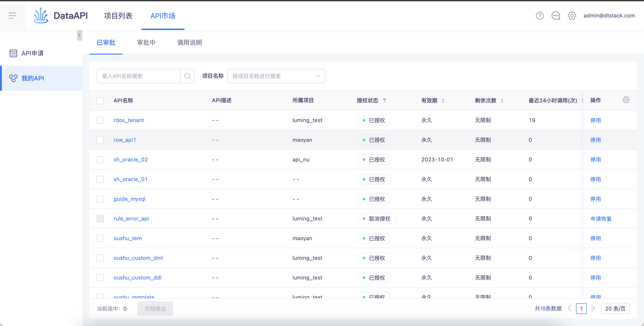Open xh_oracle_01 API link
The image size is (644, 326).
pyautogui.click(x=131, y=179)
